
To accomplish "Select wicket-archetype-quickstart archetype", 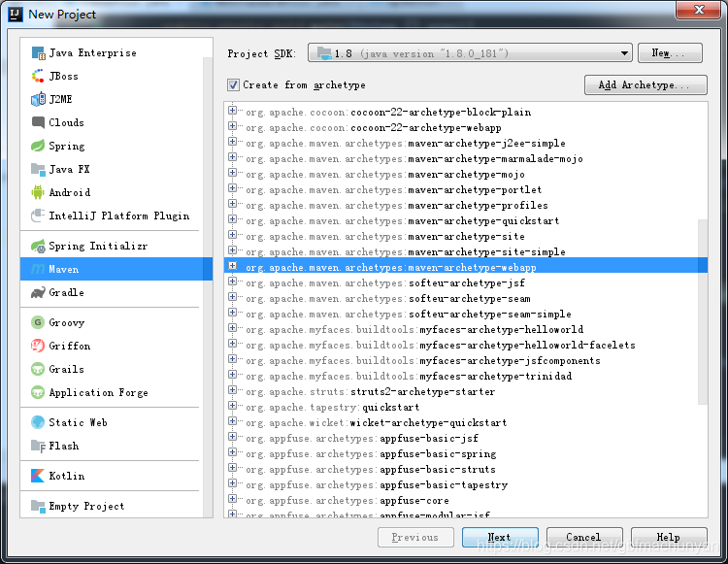I will click(377, 423).
